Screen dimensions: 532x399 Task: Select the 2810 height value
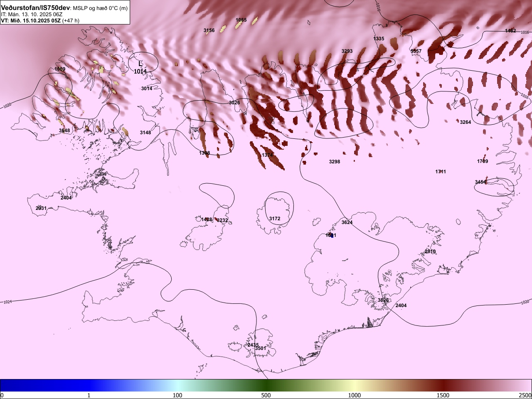430,252
